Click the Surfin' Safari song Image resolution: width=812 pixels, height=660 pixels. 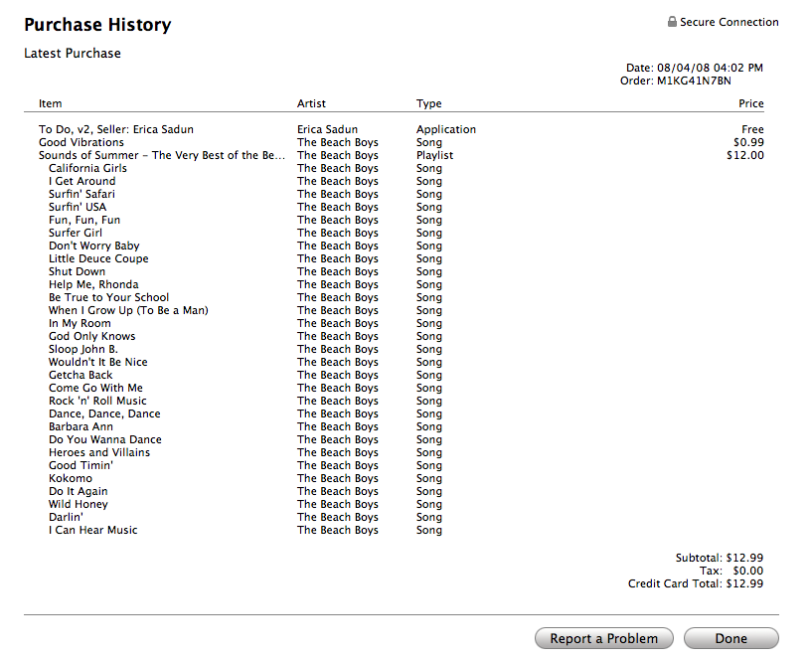coord(81,194)
